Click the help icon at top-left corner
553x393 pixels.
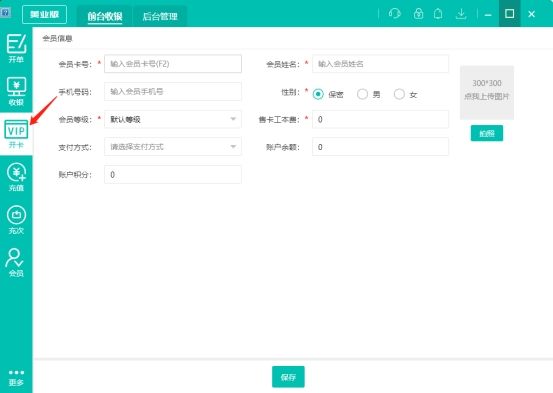pos(5,12)
